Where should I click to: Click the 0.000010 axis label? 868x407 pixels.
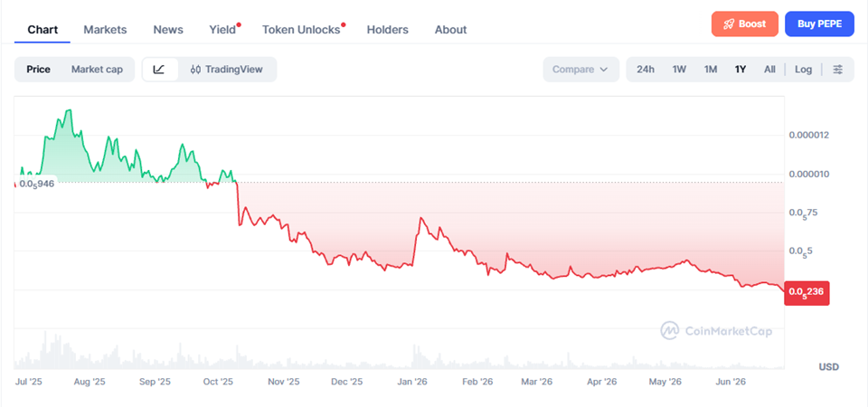pyautogui.click(x=808, y=174)
